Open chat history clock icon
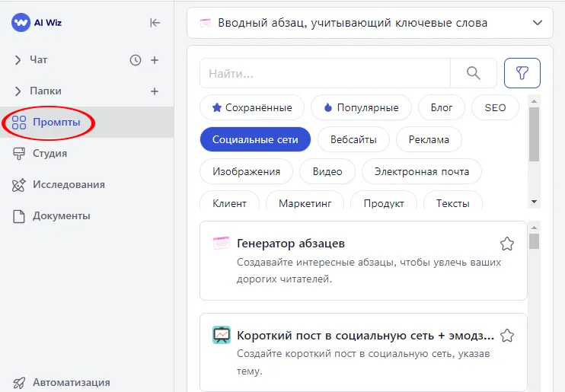This screenshot has height=392, width=565. [x=136, y=60]
